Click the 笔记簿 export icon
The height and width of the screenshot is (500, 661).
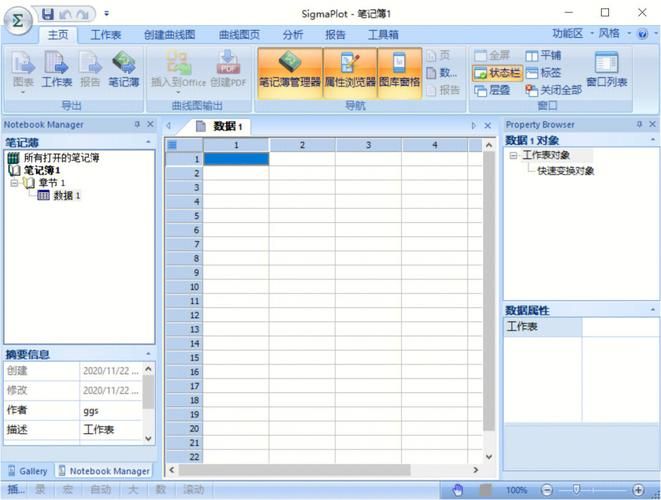point(124,63)
